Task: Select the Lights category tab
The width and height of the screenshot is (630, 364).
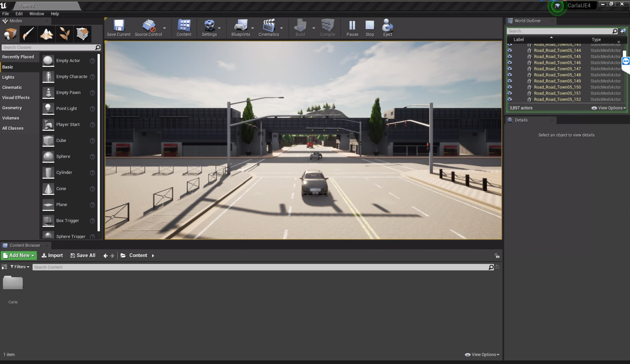Action: tap(8, 77)
